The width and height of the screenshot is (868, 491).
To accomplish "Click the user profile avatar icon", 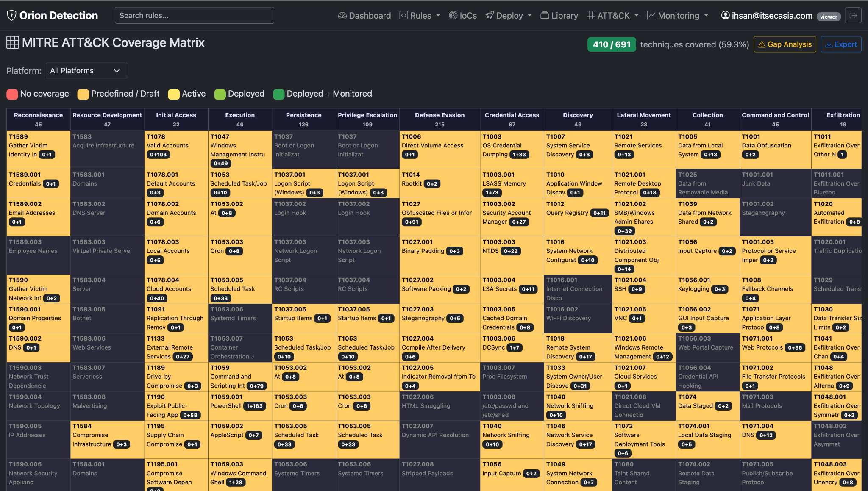I will [725, 16].
